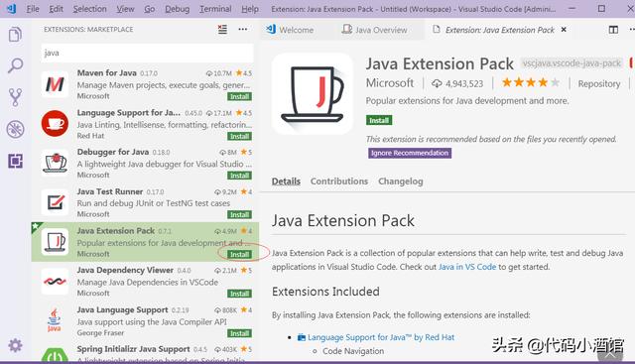Open the Explorer view in activity bar
The height and width of the screenshot is (364, 635).
point(15,35)
